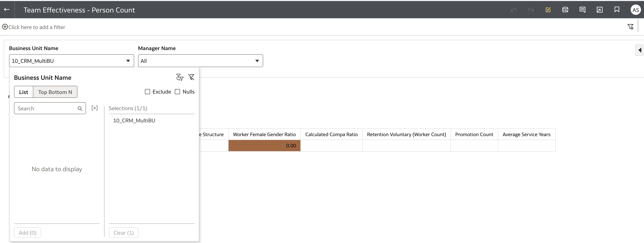
Task: Expand the collapsed right side panel
Action: 640,50
